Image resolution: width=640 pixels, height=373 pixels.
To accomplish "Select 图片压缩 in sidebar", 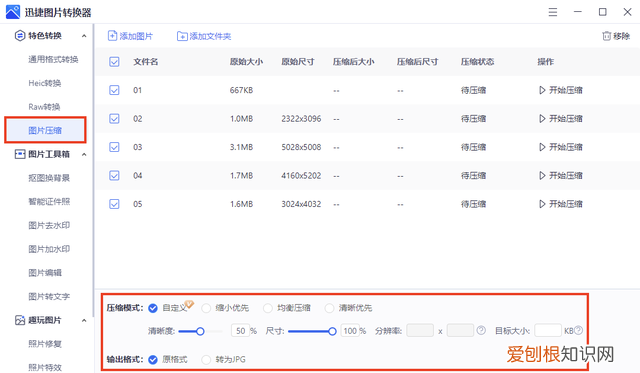I will click(x=45, y=130).
